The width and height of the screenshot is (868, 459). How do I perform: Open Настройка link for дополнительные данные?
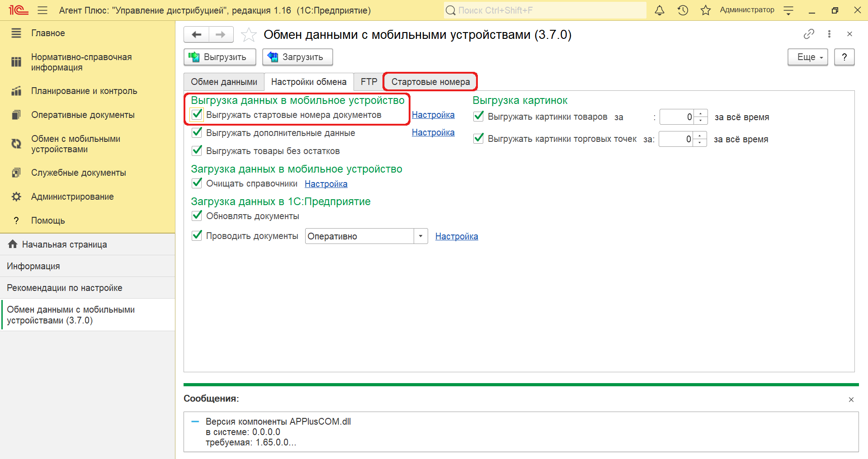click(x=433, y=132)
